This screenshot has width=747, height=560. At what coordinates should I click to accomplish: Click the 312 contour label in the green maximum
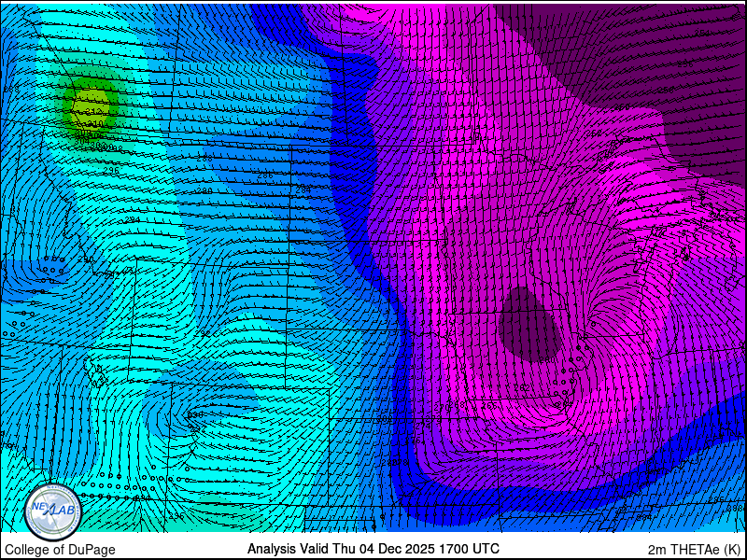(x=95, y=111)
